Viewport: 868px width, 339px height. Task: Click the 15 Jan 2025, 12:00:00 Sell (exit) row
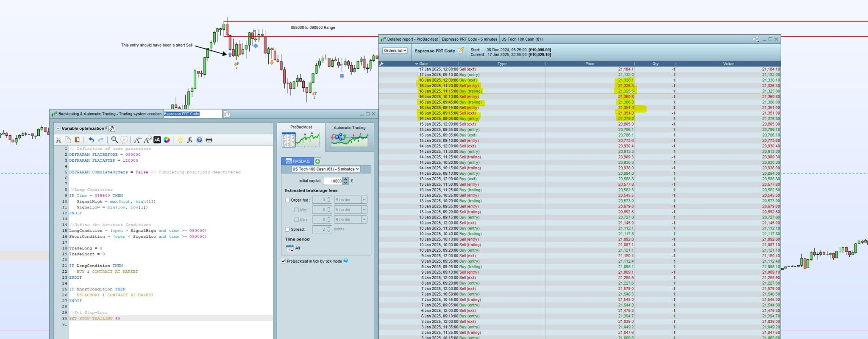pos(579,124)
